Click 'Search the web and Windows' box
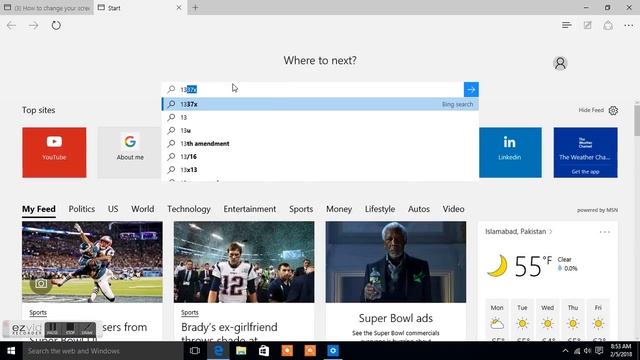Screen dimensions: 640x360 (103, 351)
